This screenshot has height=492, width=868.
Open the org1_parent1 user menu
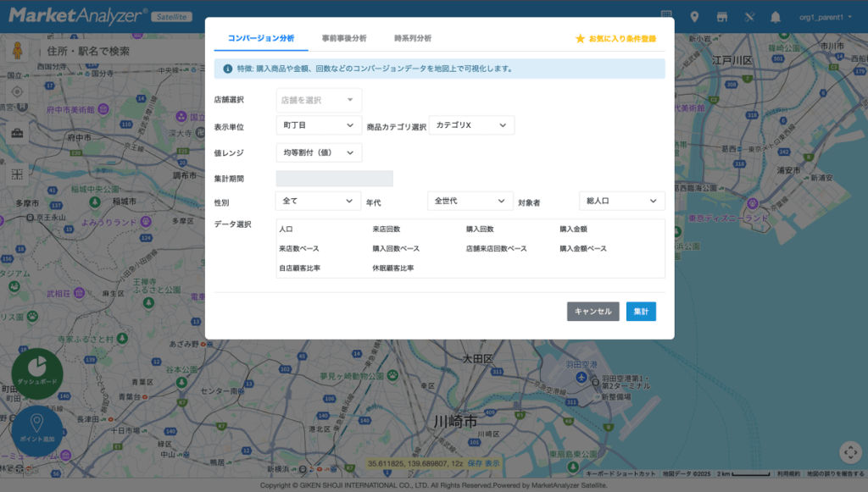point(826,17)
